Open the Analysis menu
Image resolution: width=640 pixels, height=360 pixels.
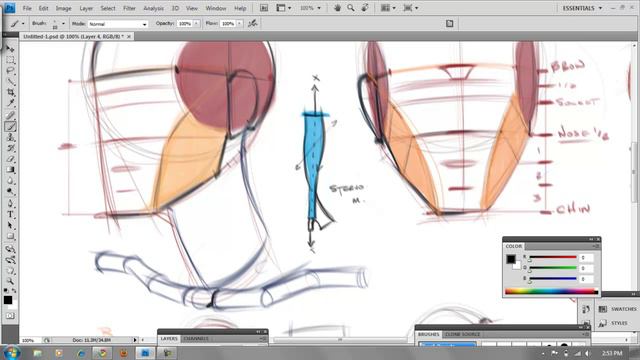[153, 8]
